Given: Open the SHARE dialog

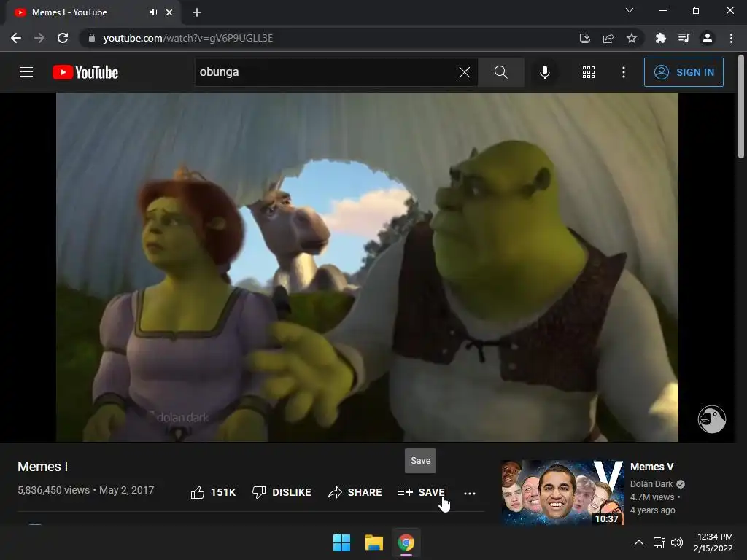Looking at the screenshot, I should click(355, 492).
